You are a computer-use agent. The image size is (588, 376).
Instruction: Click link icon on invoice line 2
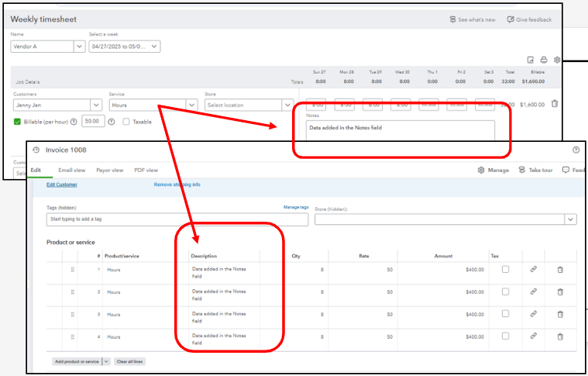coord(533,291)
